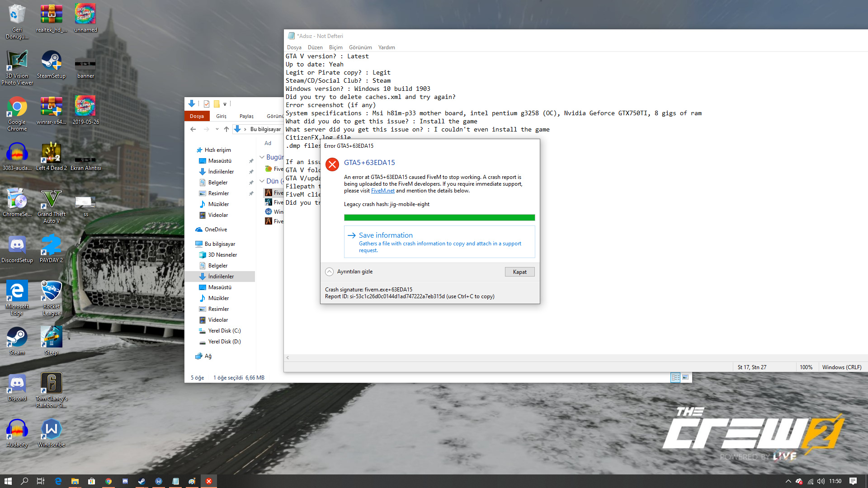This screenshot has width=868, height=488.
Task: Open Steam from the taskbar
Action: click(142, 481)
